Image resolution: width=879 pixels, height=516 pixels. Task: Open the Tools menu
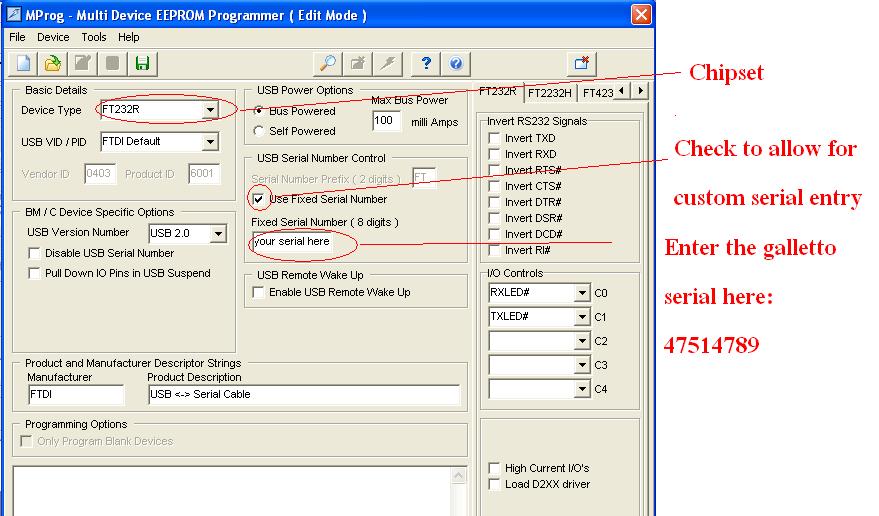coord(94,37)
